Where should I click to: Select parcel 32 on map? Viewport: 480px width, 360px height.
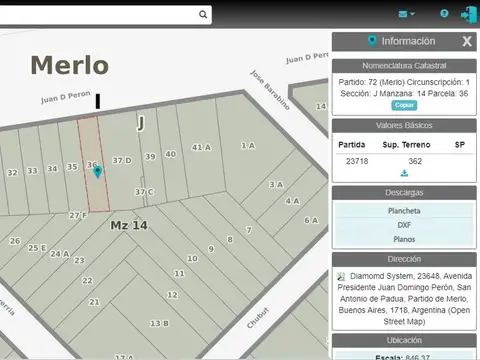[12, 173]
